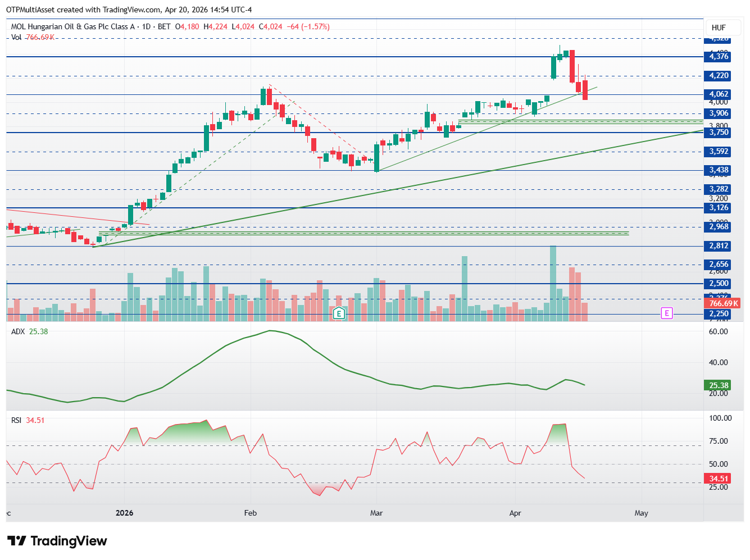Click the latest red candlestick
Image resolution: width=750 pixels, height=560 pixels.
(585, 90)
